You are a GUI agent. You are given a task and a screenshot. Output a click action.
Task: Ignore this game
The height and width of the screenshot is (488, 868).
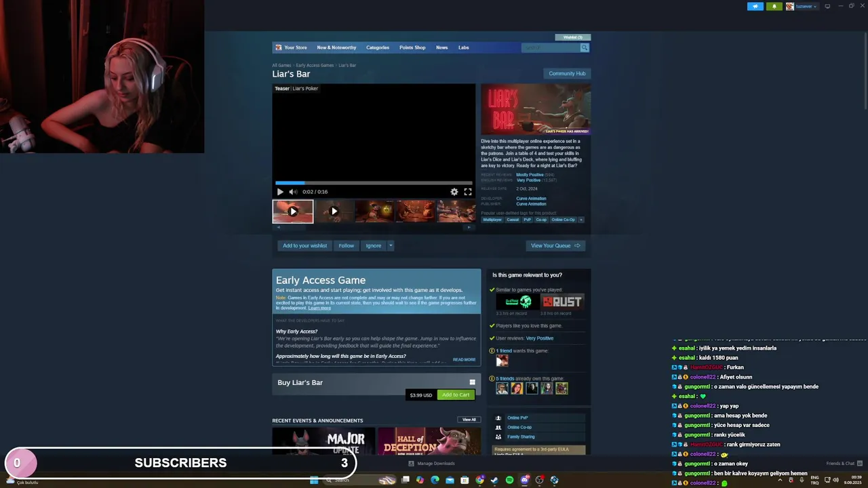(374, 245)
